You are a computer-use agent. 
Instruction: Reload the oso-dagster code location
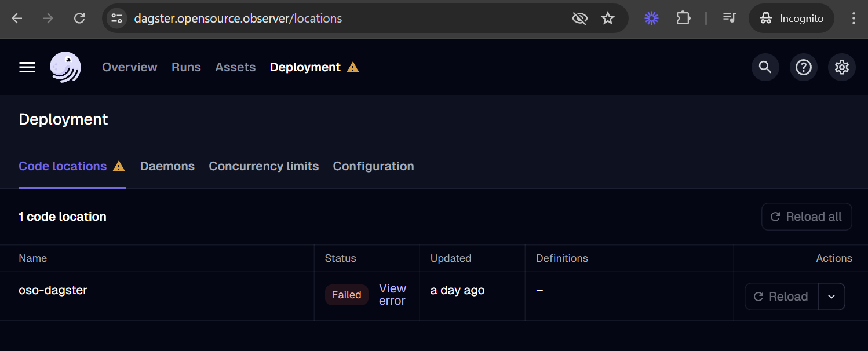click(x=781, y=296)
